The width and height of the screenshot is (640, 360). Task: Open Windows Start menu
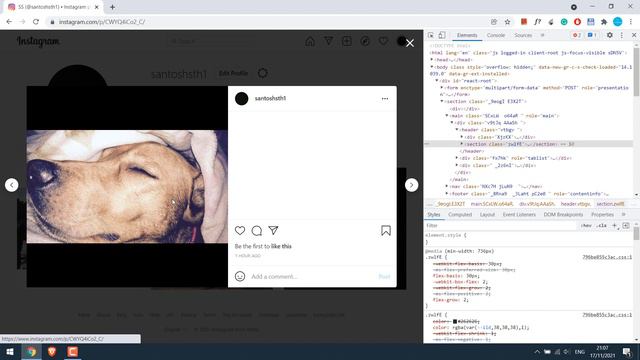pos(10,352)
